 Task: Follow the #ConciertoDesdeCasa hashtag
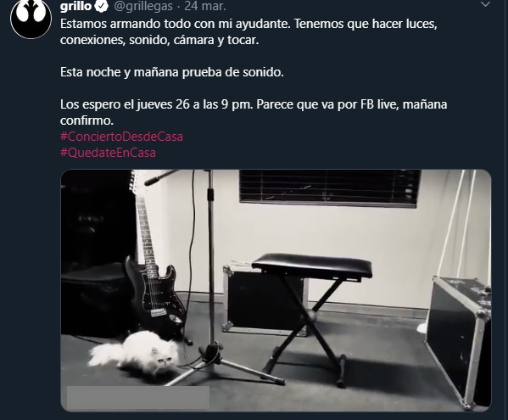[121, 137]
